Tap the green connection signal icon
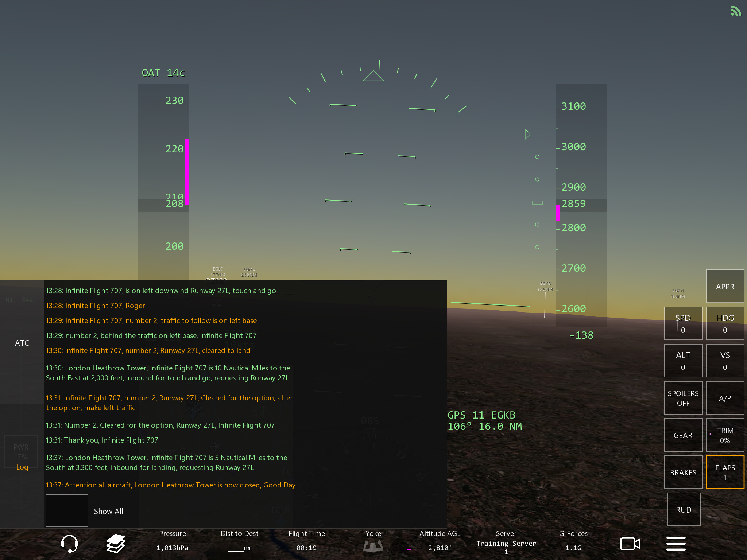 735,11
